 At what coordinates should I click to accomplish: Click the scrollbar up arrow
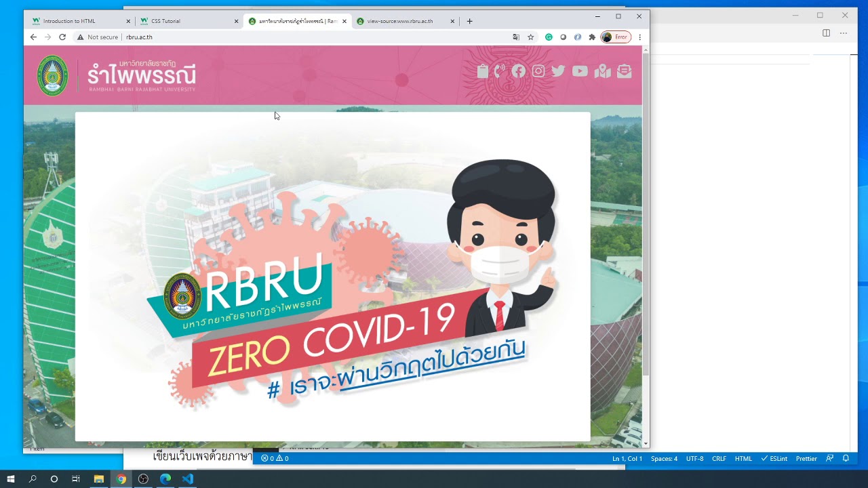[646, 49]
